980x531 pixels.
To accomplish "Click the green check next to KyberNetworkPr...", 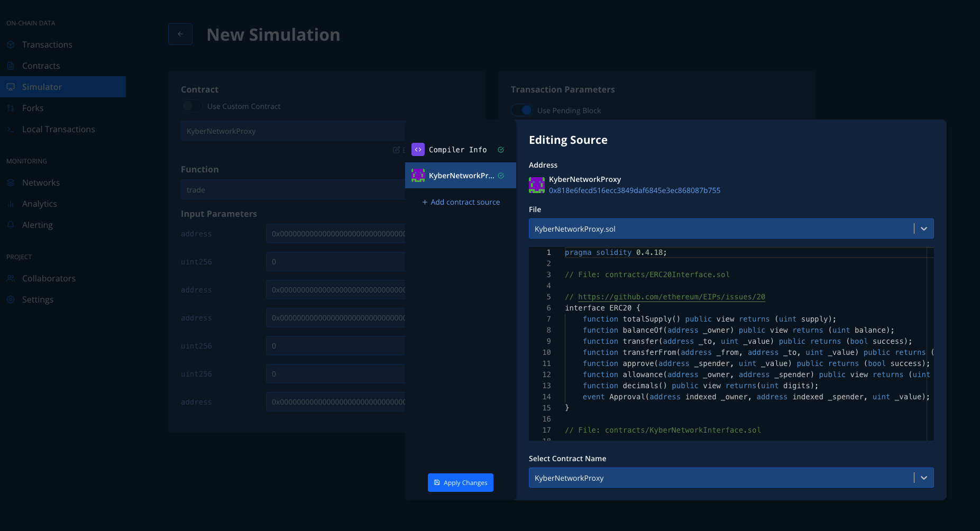I will point(501,176).
